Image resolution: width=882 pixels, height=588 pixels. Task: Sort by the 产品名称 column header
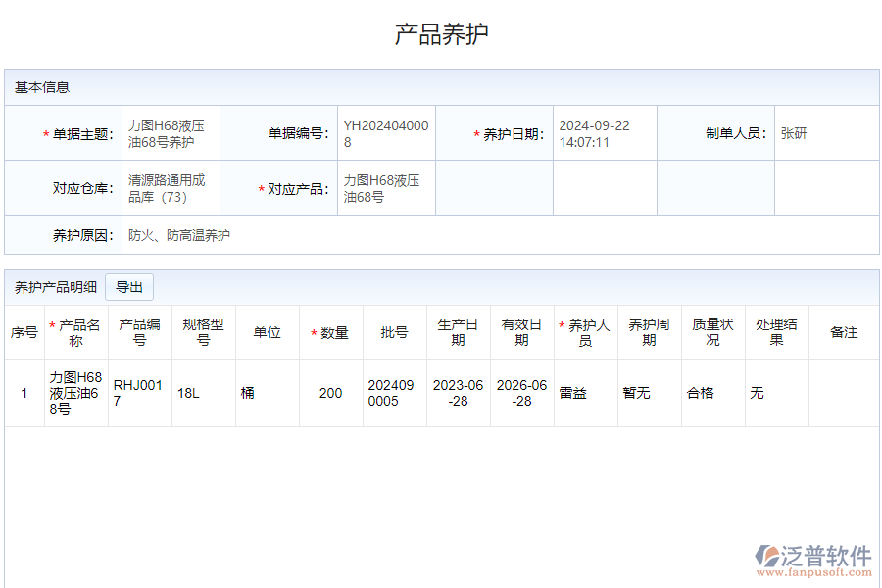pyautogui.click(x=76, y=333)
